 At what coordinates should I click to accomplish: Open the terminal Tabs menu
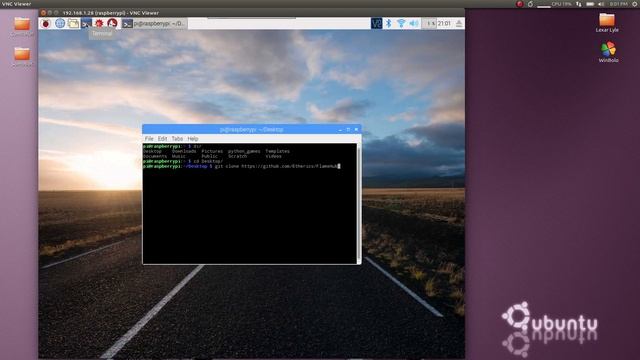coord(177,139)
